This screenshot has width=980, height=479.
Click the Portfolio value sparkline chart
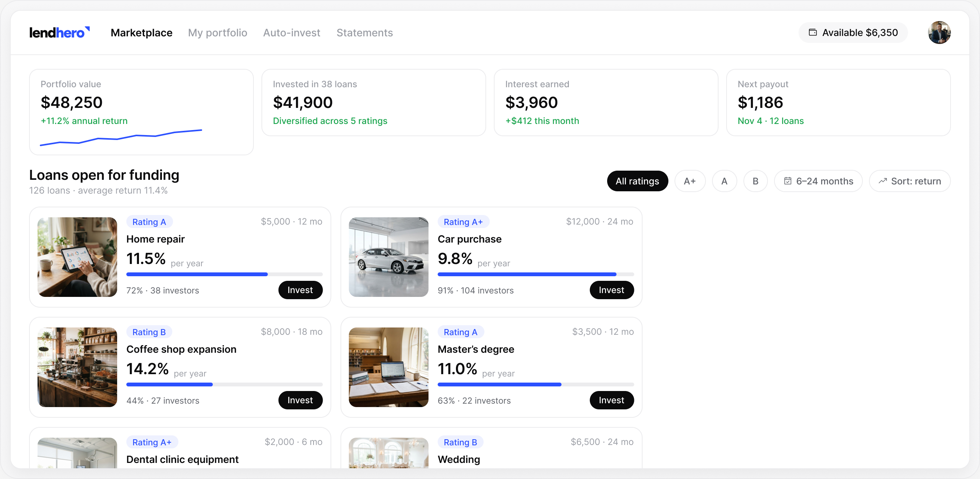pyautogui.click(x=121, y=138)
